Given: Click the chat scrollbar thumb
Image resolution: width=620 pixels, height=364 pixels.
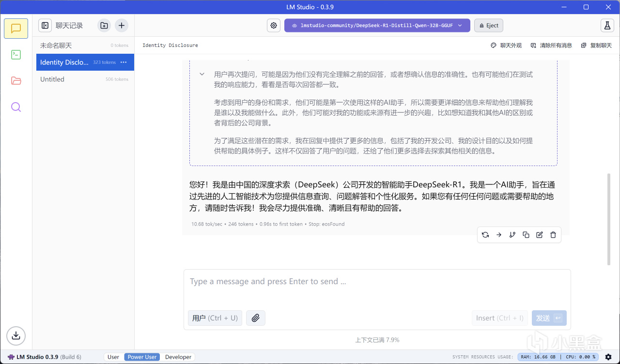Looking at the screenshot, I should click(609, 219).
